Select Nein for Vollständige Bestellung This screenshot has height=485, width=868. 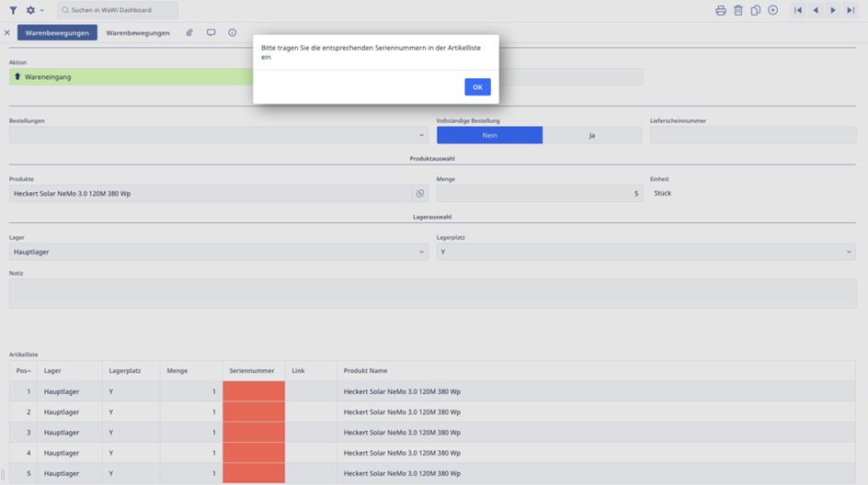[489, 135]
